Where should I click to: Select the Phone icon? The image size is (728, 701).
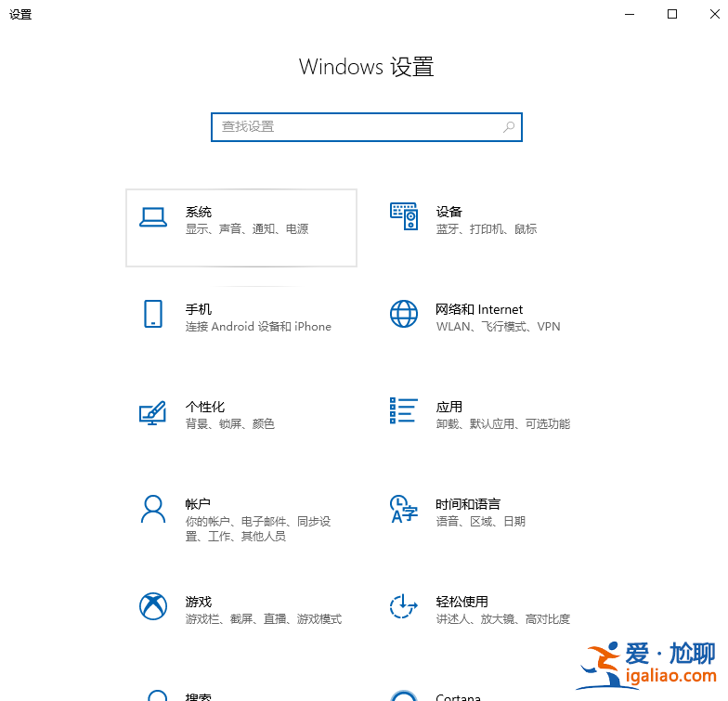click(153, 314)
